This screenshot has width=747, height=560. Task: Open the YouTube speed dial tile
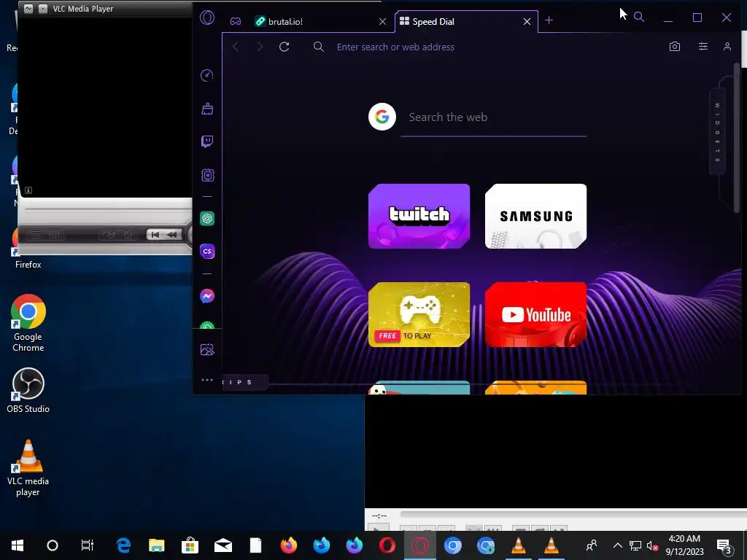tap(536, 315)
